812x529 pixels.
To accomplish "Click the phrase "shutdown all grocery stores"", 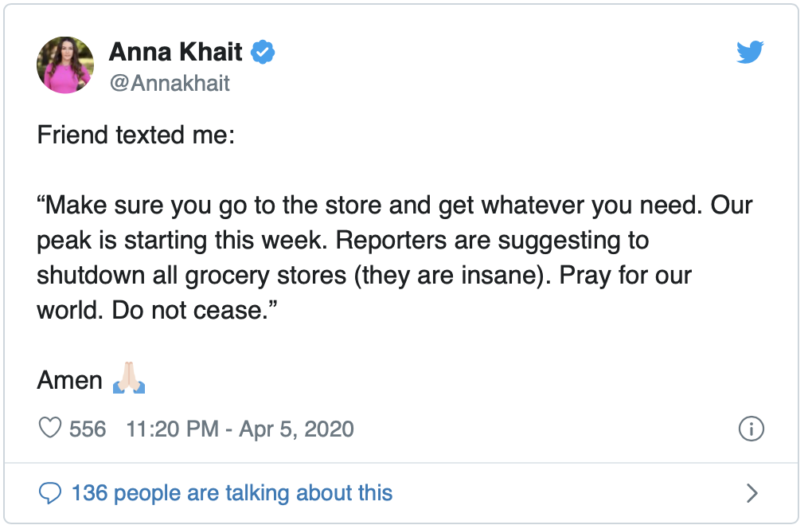I will (x=192, y=276).
